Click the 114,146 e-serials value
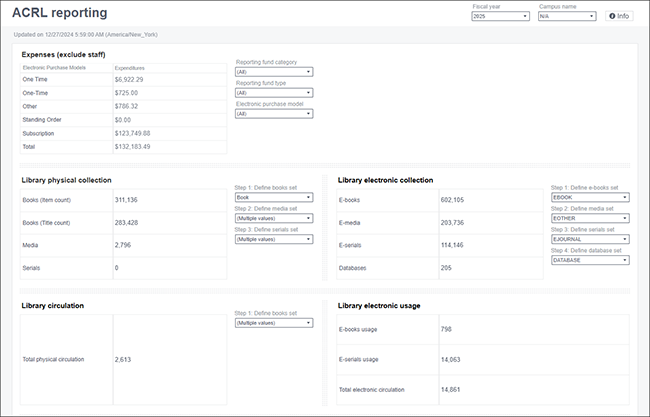The image size is (650, 417). pyautogui.click(x=452, y=245)
